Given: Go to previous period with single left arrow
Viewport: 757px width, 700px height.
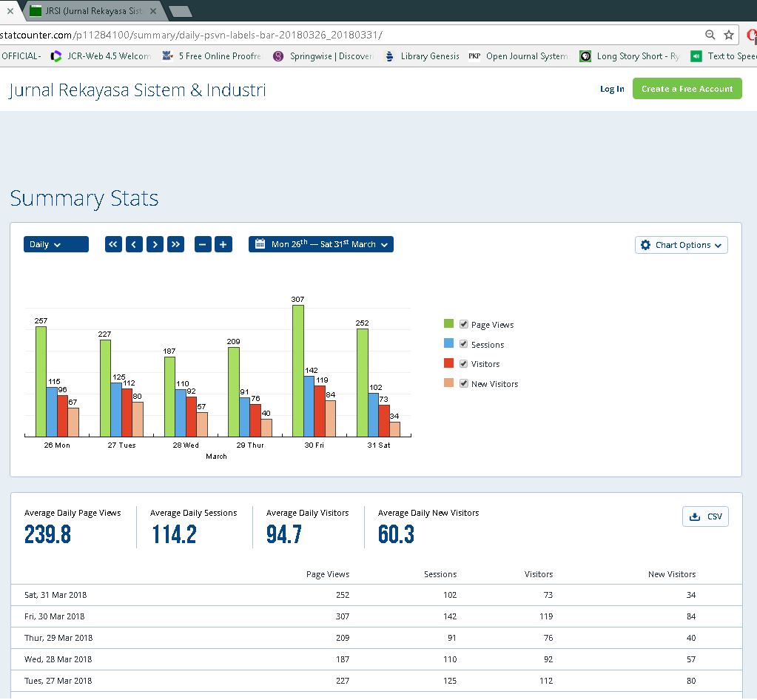Looking at the screenshot, I should (134, 244).
